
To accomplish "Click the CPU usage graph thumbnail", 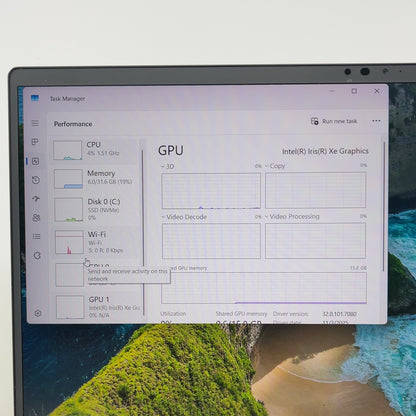I will [67, 150].
